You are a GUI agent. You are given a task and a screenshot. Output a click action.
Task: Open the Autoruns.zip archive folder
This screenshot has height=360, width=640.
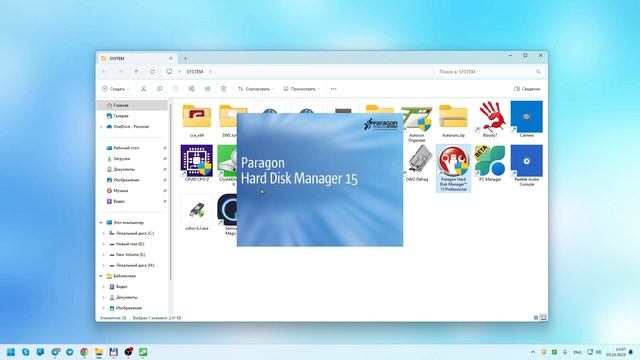453,119
